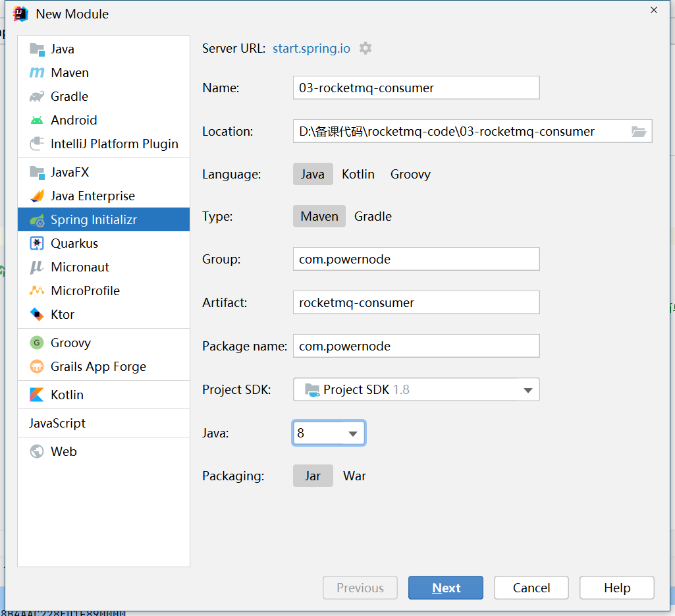Expand the Java version combo box
Viewport: 675px width, 616px height.
[352, 434]
